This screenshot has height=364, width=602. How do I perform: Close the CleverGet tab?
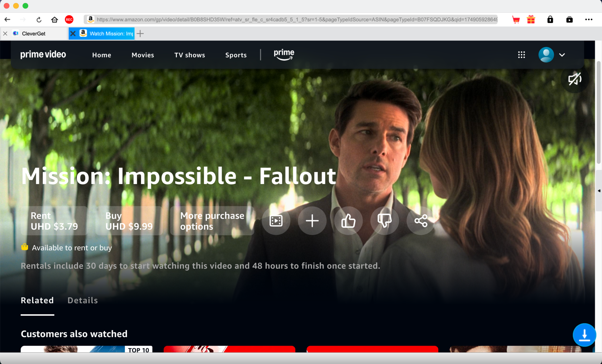coord(5,33)
